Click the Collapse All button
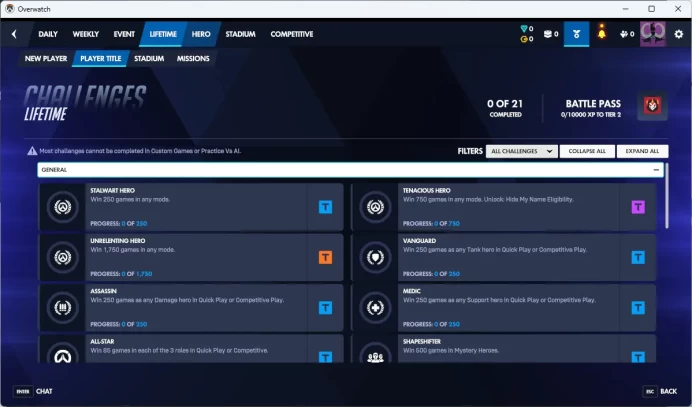This screenshot has height=407, width=692. pos(587,151)
